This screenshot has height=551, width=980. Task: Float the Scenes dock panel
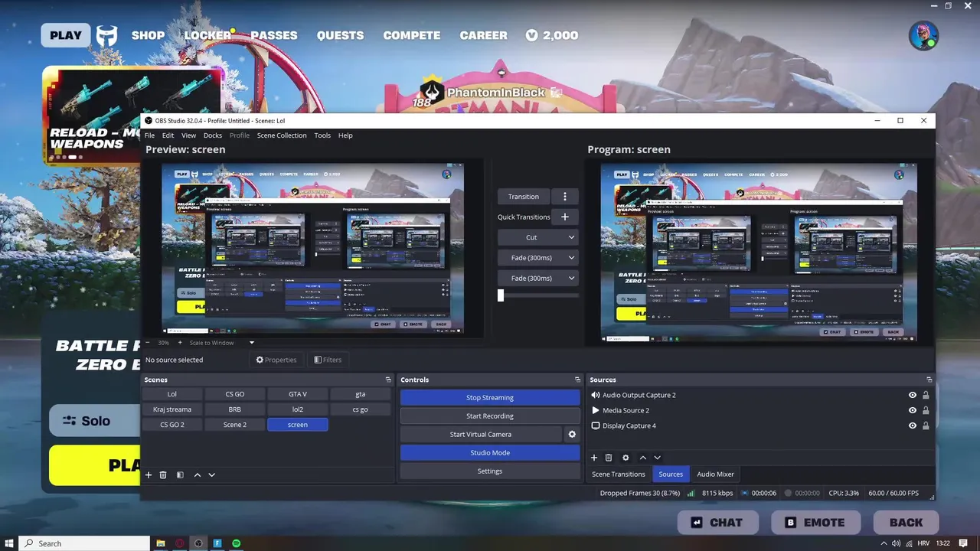[388, 380]
